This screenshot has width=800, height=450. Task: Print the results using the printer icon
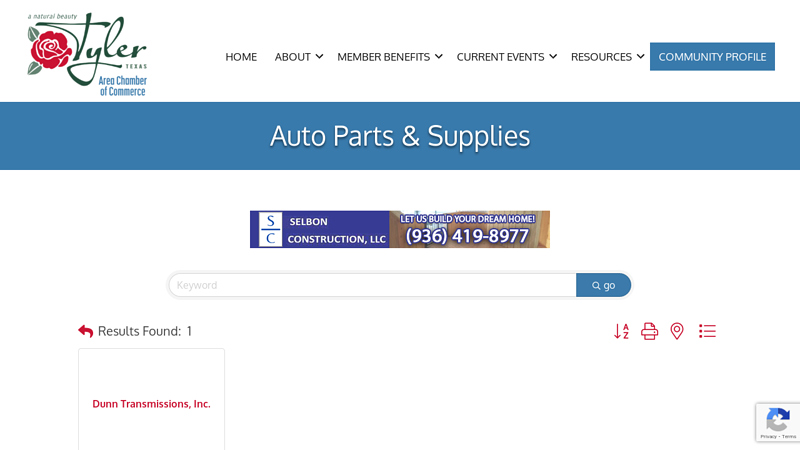click(649, 331)
